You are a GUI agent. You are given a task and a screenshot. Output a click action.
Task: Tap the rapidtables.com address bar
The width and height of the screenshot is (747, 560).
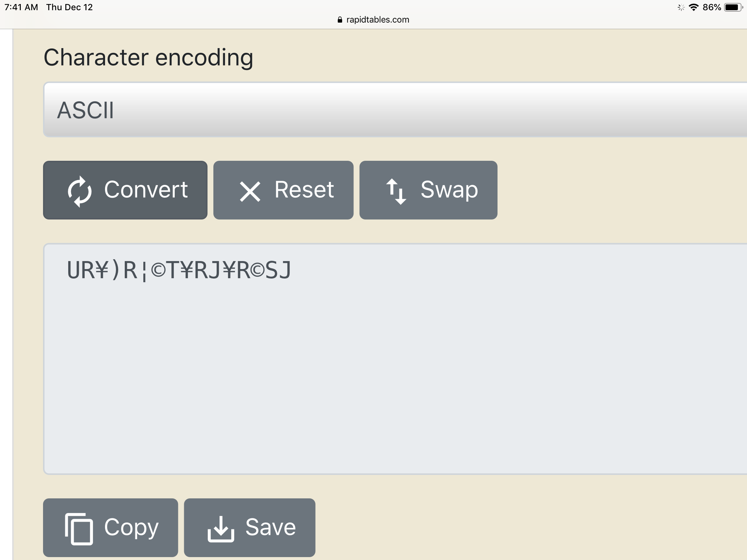coord(373,20)
